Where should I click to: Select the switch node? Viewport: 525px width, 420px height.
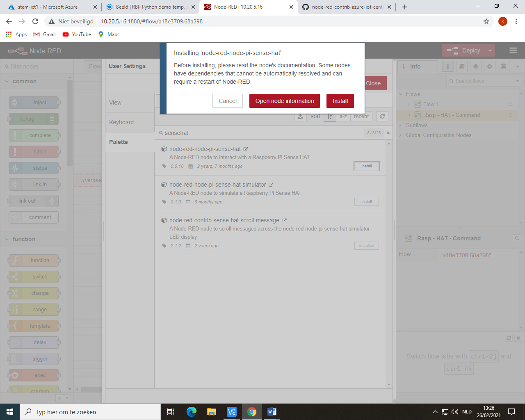tap(34, 277)
